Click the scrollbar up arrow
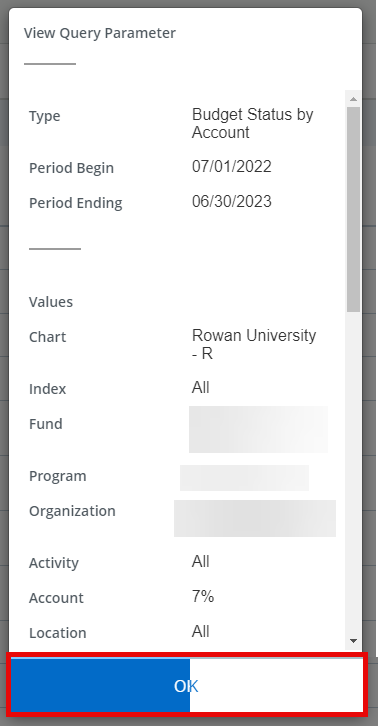This screenshot has width=378, height=726. [x=353, y=99]
